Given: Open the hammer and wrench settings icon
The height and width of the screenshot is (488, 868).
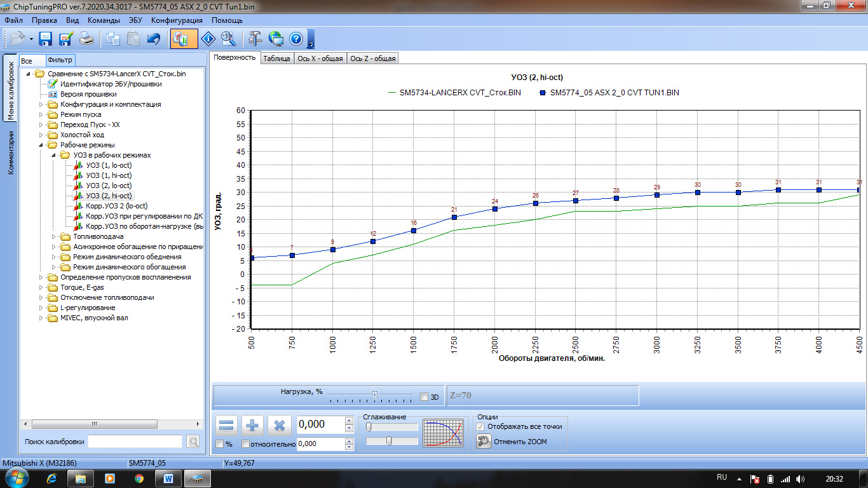Looking at the screenshot, I should click(x=255, y=39).
